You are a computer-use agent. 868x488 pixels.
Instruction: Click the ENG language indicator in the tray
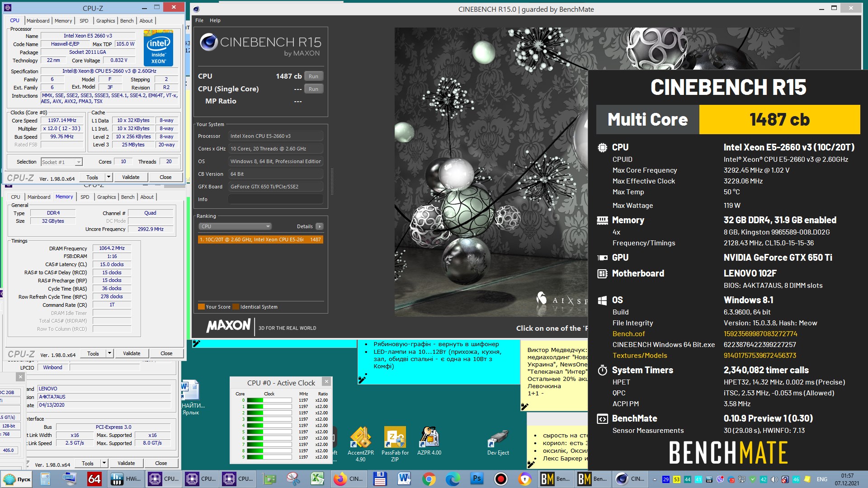coord(822,479)
